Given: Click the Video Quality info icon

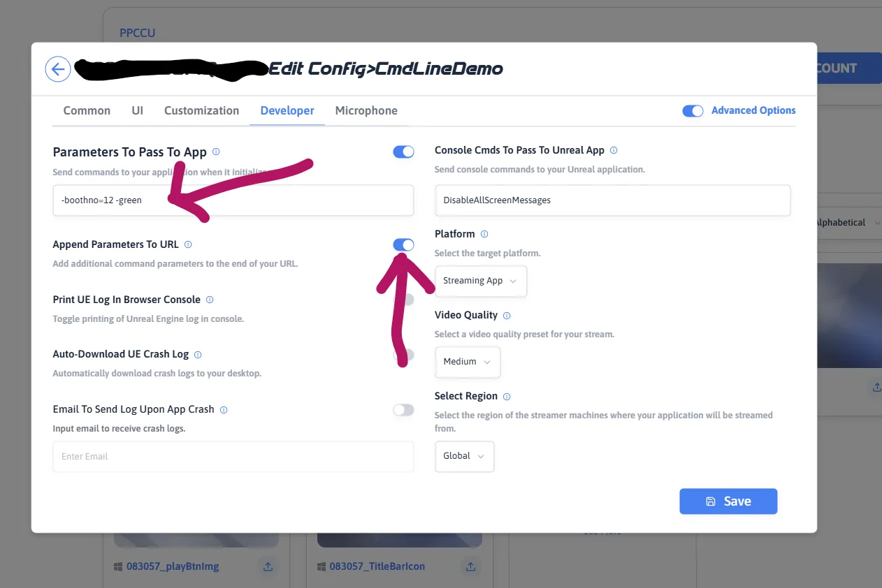Looking at the screenshot, I should click(507, 316).
